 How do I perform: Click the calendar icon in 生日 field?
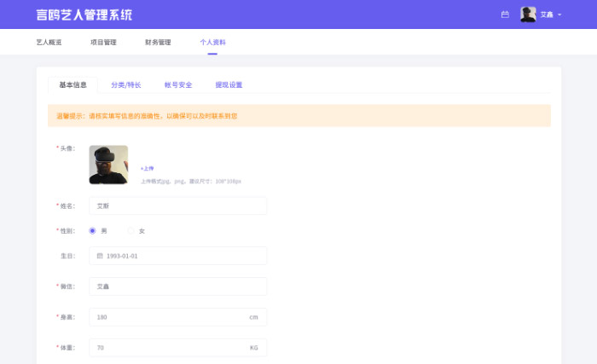(x=100, y=256)
